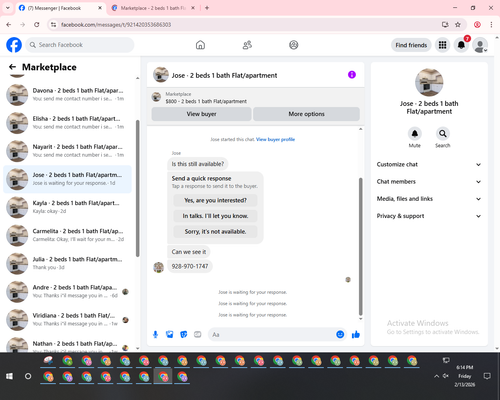Click the View buyer button

pyautogui.click(x=201, y=114)
